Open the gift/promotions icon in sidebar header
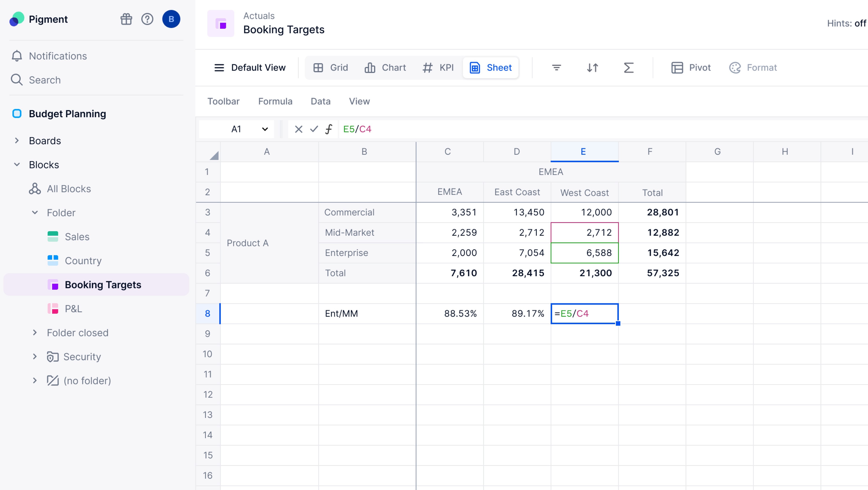The height and width of the screenshot is (490, 868). (x=126, y=19)
